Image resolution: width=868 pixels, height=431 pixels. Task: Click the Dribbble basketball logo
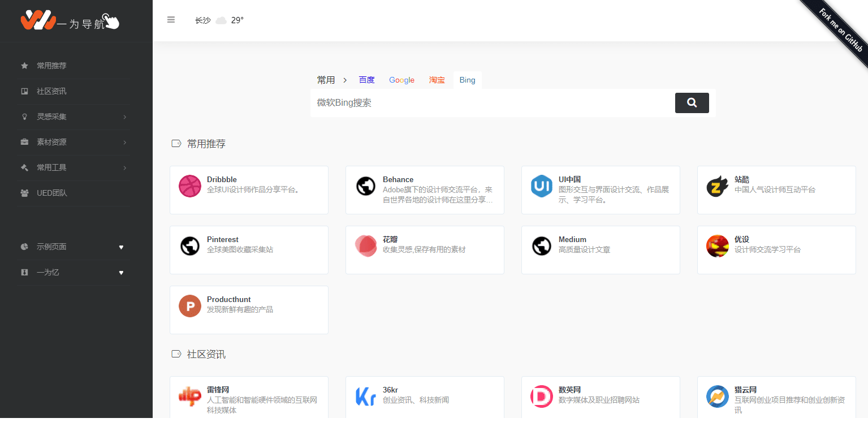pos(190,186)
